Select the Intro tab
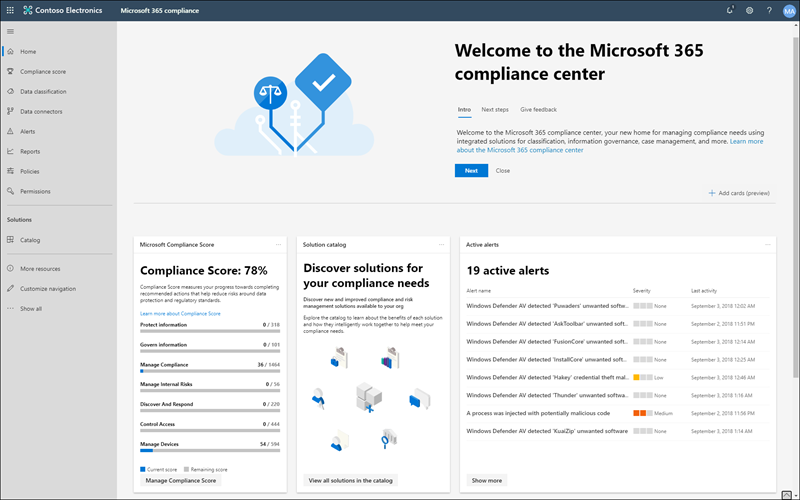The width and height of the screenshot is (800, 500). [464, 110]
